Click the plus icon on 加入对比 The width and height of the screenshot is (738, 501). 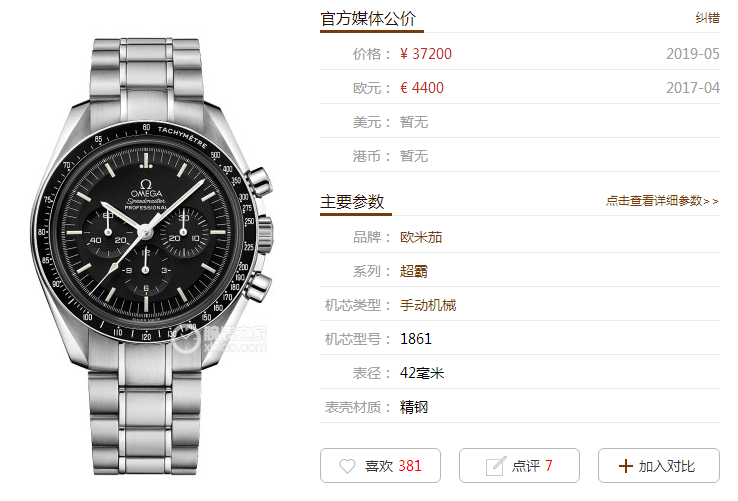coord(626,466)
